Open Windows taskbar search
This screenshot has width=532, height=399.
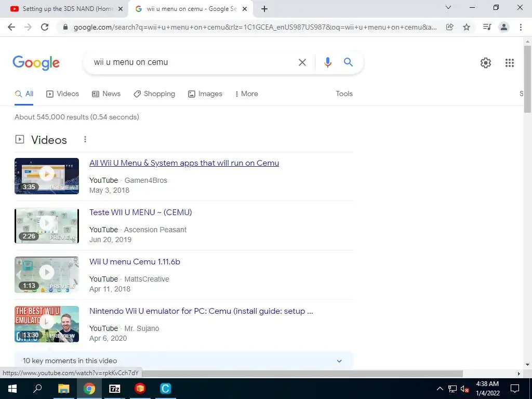[37, 389]
